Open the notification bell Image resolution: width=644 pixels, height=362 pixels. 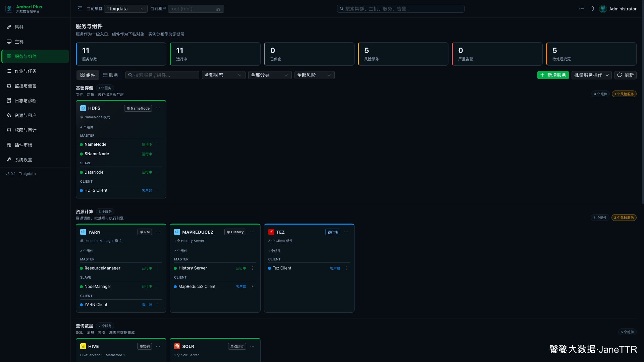(592, 9)
